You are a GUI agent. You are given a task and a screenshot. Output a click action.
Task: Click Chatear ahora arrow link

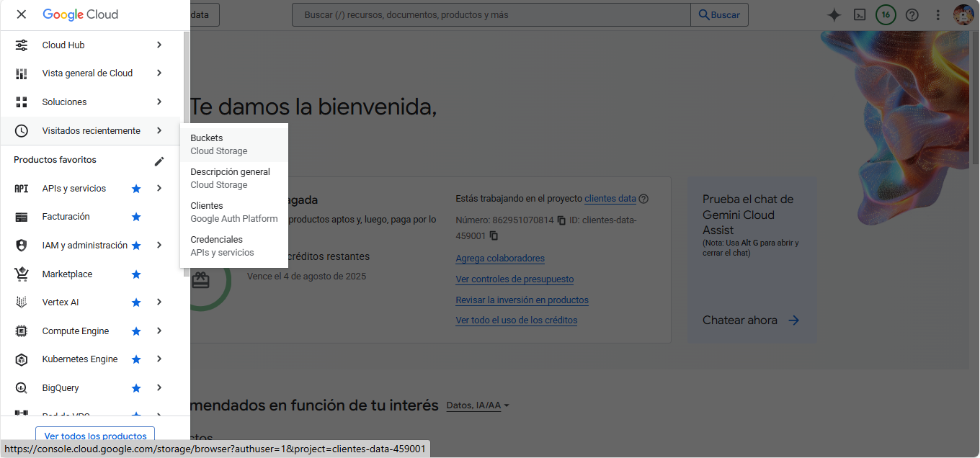pos(752,320)
